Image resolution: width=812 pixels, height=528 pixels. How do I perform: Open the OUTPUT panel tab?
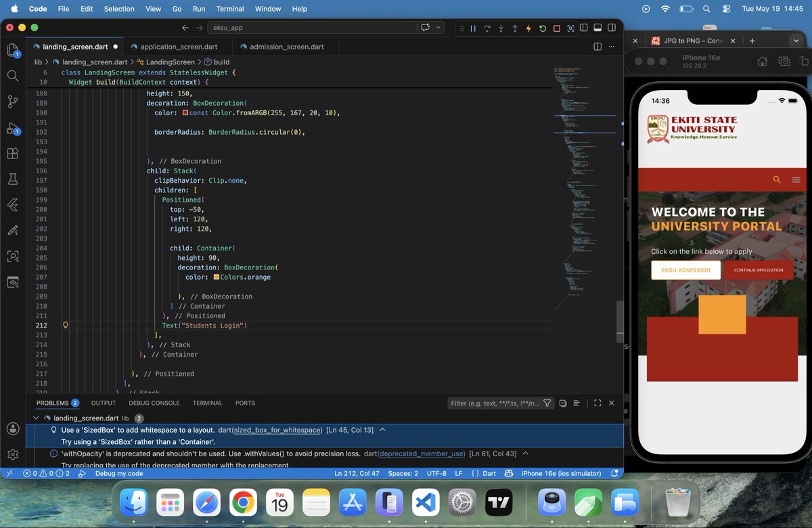104,403
